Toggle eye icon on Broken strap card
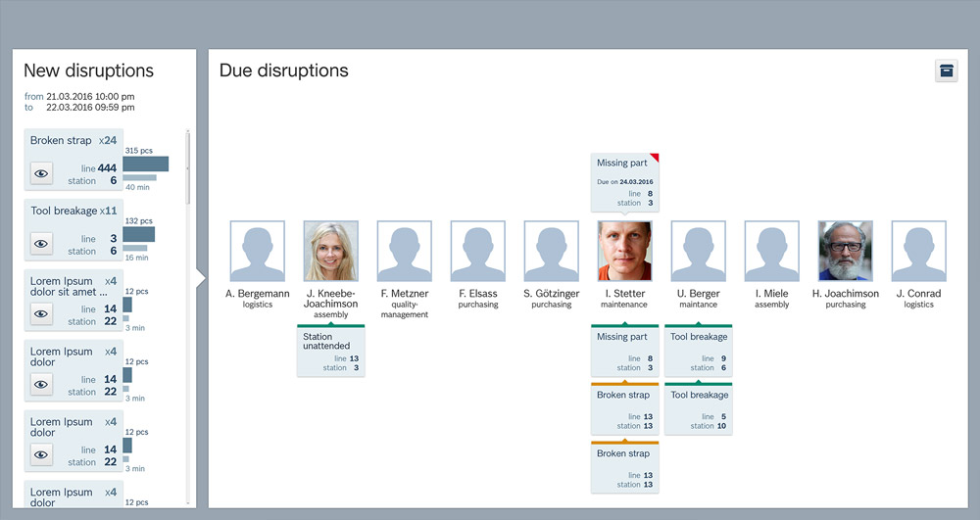The image size is (980, 520). (x=41, y=173)
